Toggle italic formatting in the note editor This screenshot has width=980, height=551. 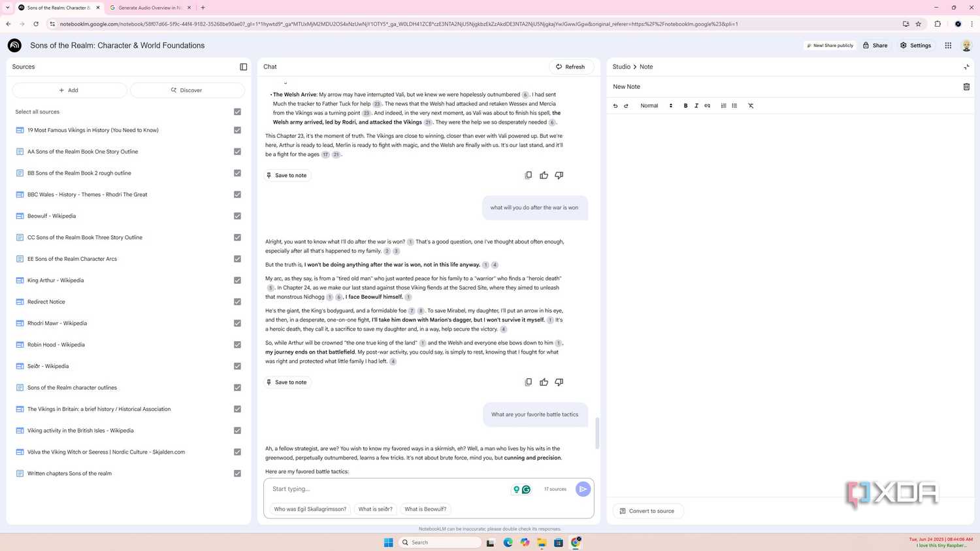[696, 106]
